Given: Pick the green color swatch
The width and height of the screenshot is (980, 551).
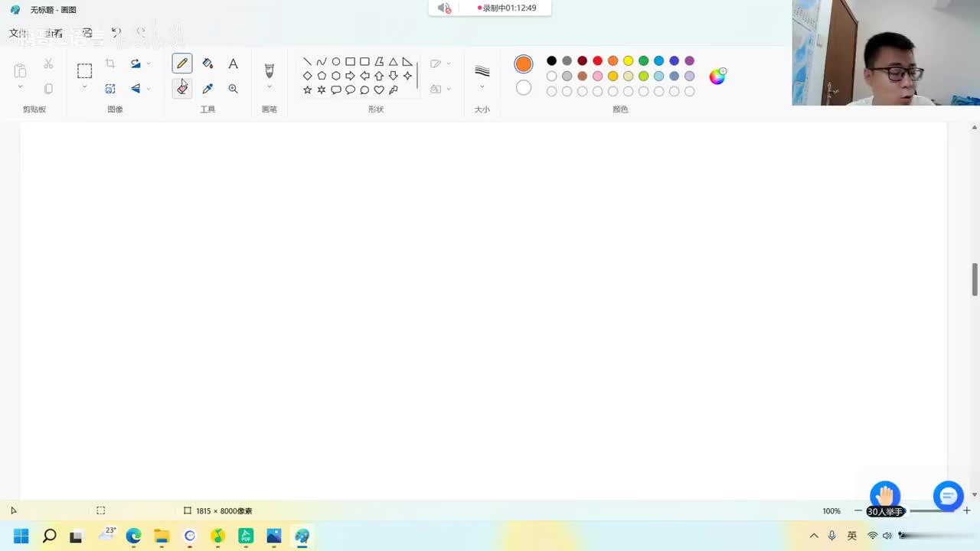Looking at the screenshot, I should coord(643,60).
